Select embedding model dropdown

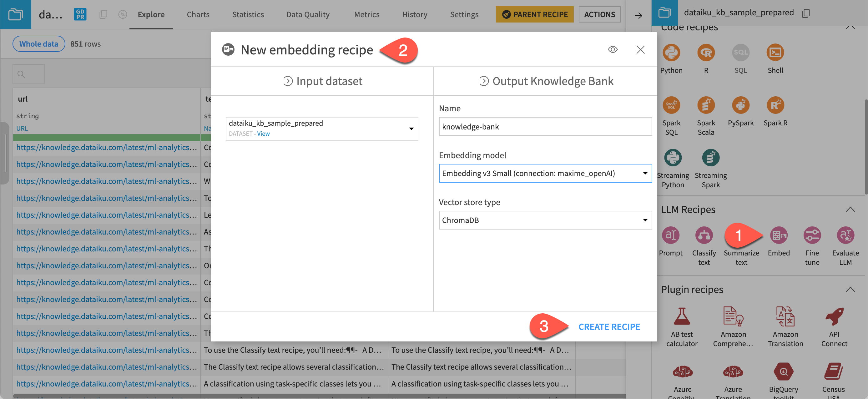(x=545, y=173)
